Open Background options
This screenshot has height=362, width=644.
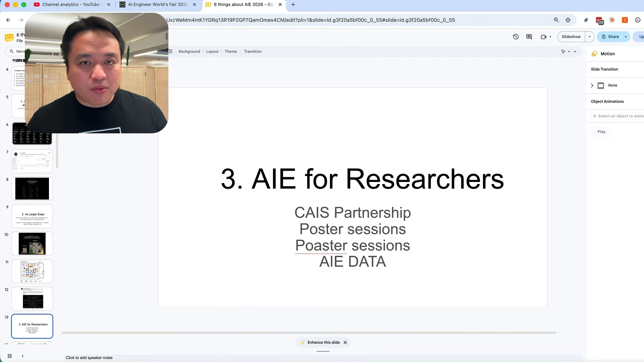189,52
